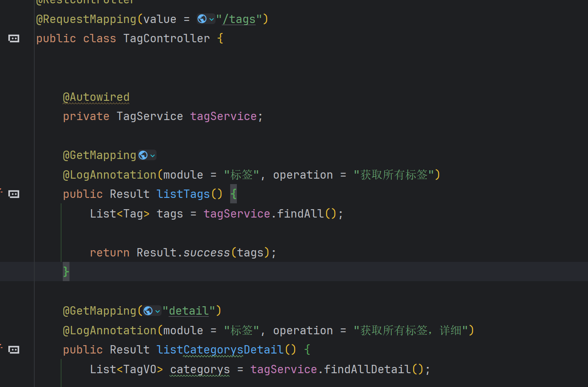The image size is (588, 387).
Task: Open chevron dropdown beside "/tags" globe icon
Action: point(212,19)
